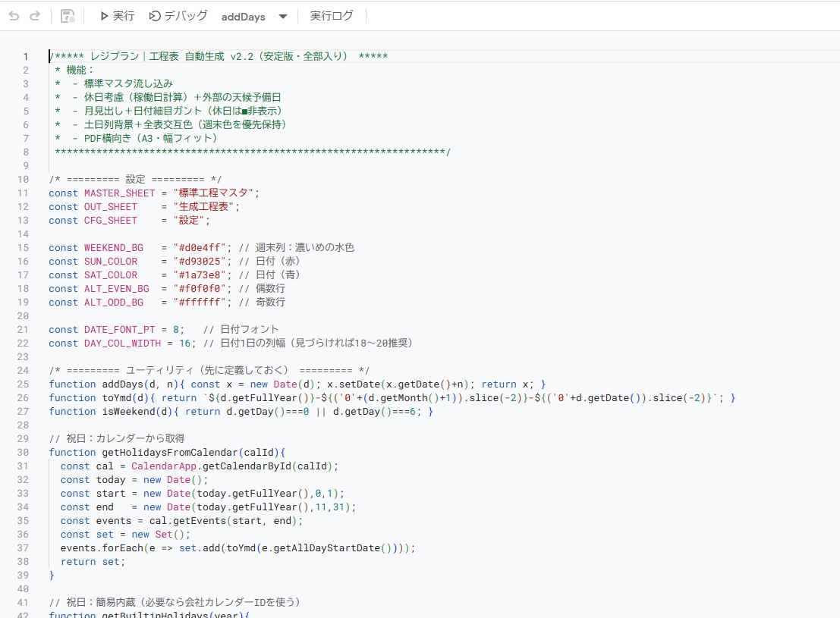Viewport: 840px width, 618px height.
Task: Click the "#d0e4ff" weekend background color string
Action: click(198, 248)
